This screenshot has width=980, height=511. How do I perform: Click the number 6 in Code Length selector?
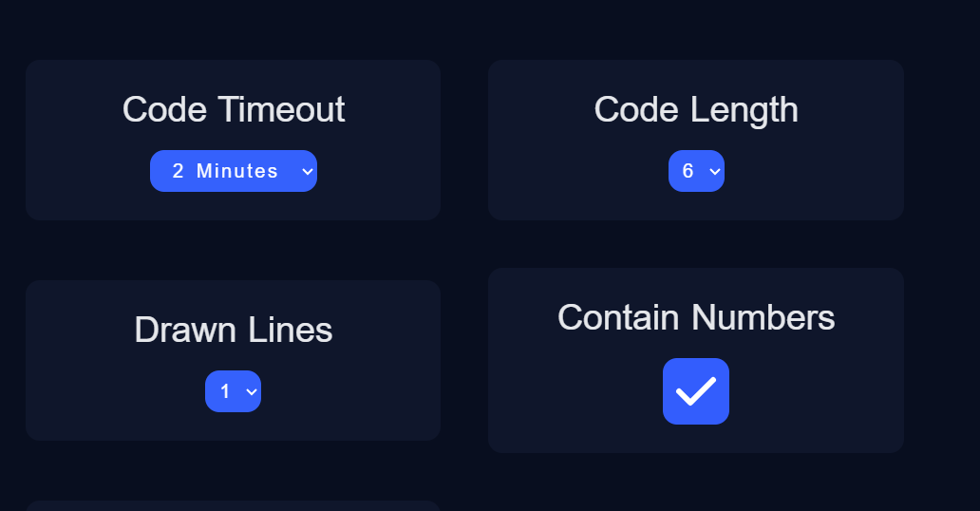coord(688,172)
